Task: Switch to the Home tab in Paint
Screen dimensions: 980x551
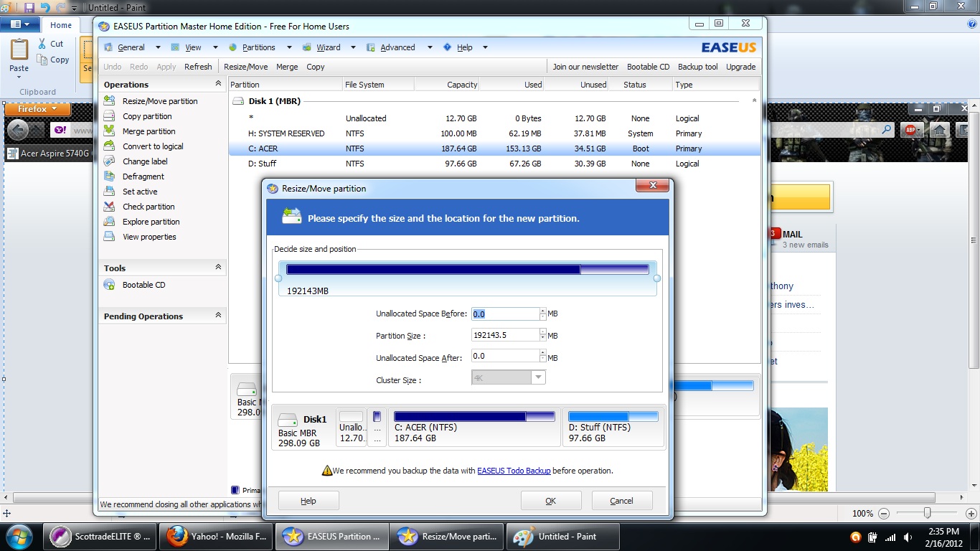Action: (x=61, y=25)
